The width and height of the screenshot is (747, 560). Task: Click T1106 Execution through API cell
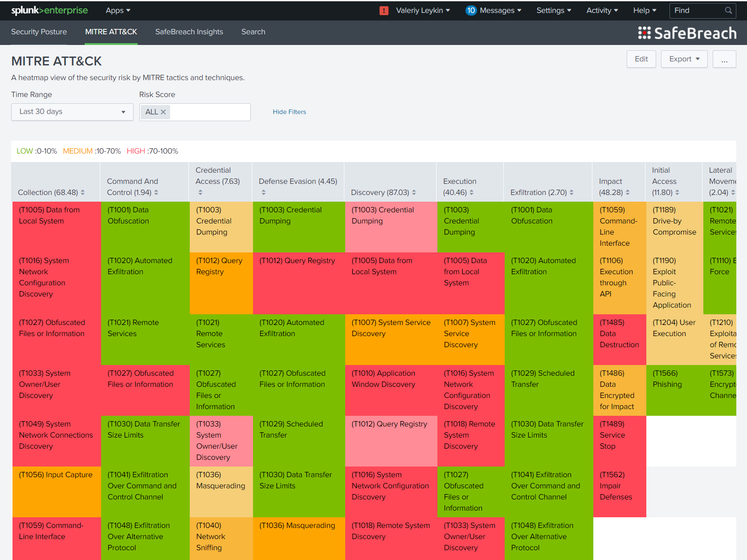coord(620,284)
